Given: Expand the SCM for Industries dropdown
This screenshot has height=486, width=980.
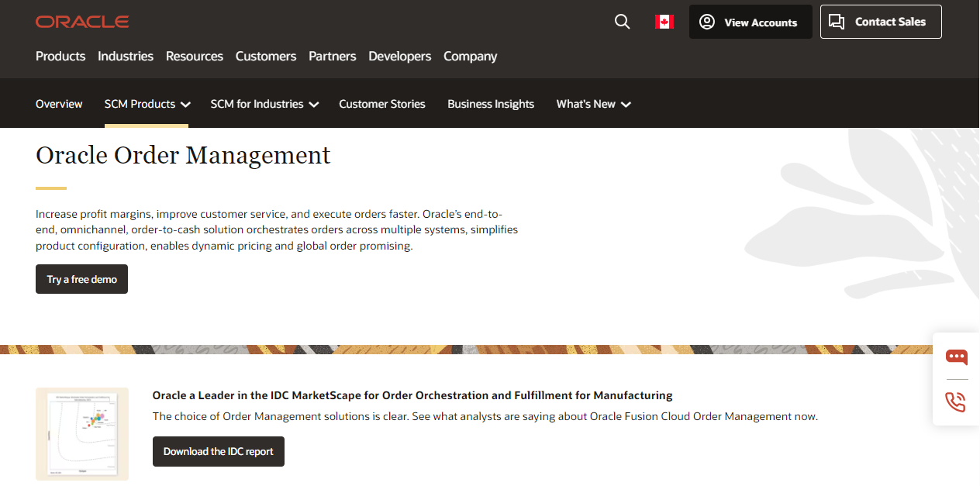Looking at the screenshot, I should click(x=264, y=104).
